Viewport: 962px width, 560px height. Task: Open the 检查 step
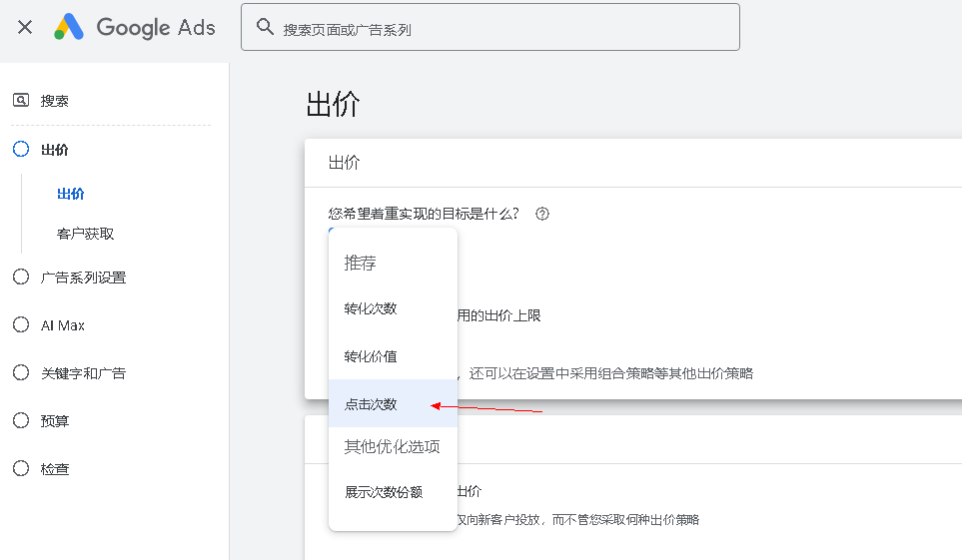(x=55, y=469)
